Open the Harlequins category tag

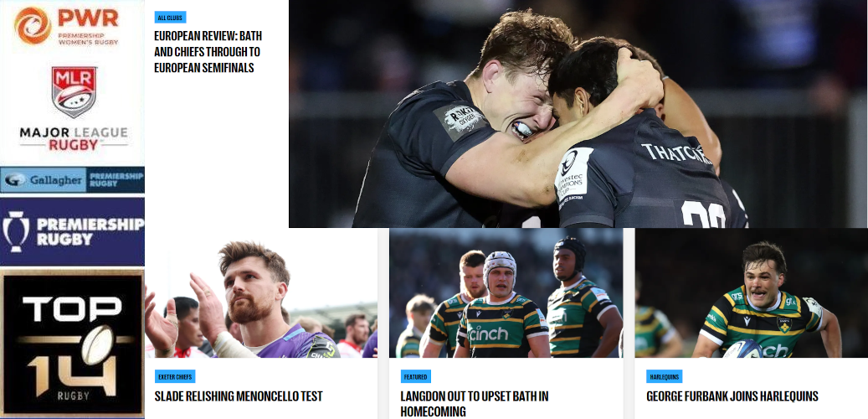point(665,376)
